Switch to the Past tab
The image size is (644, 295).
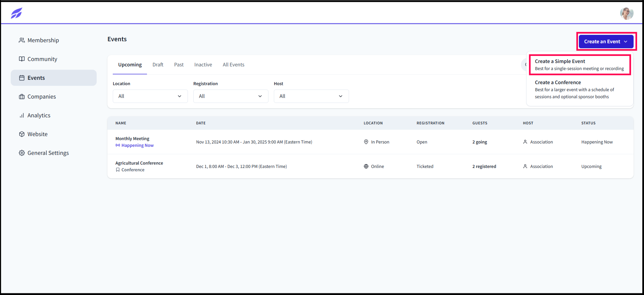point(179,65)
